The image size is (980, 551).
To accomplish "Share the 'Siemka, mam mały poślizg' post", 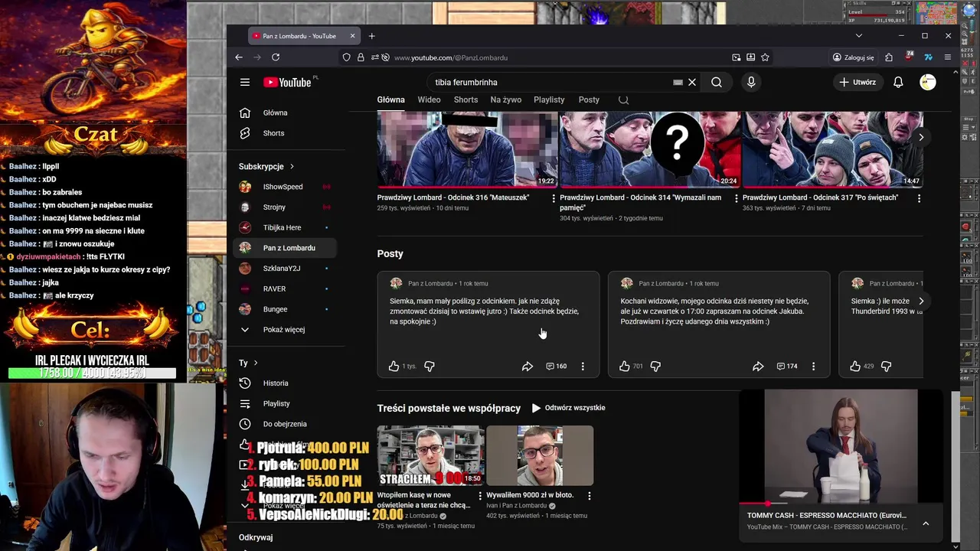I will tap(528, 367).
